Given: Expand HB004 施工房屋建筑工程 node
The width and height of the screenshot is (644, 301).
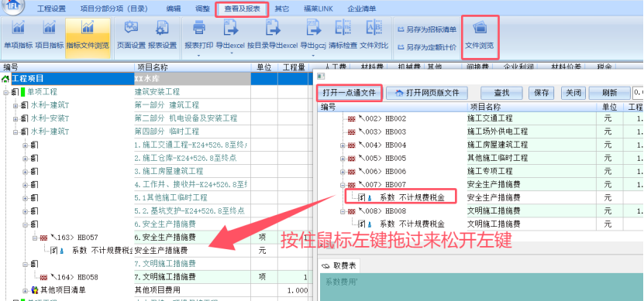Looking at the screenshot, I should point(343,145).
